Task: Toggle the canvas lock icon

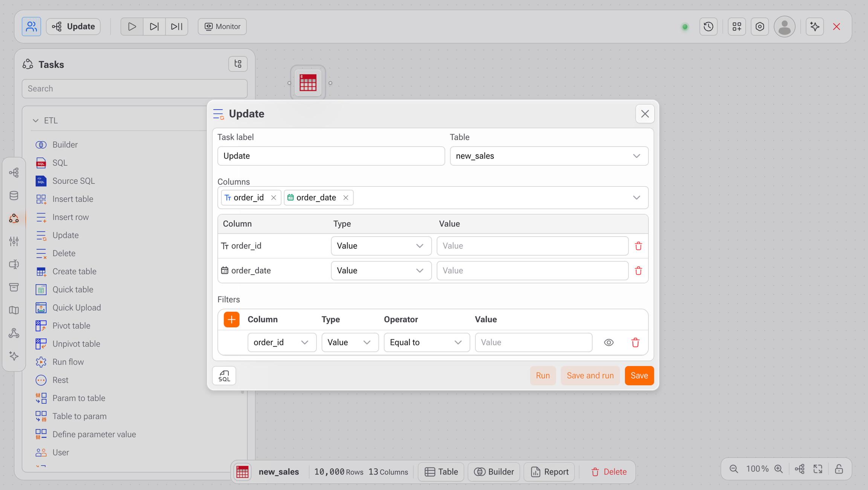Action: tap(839, 469)
